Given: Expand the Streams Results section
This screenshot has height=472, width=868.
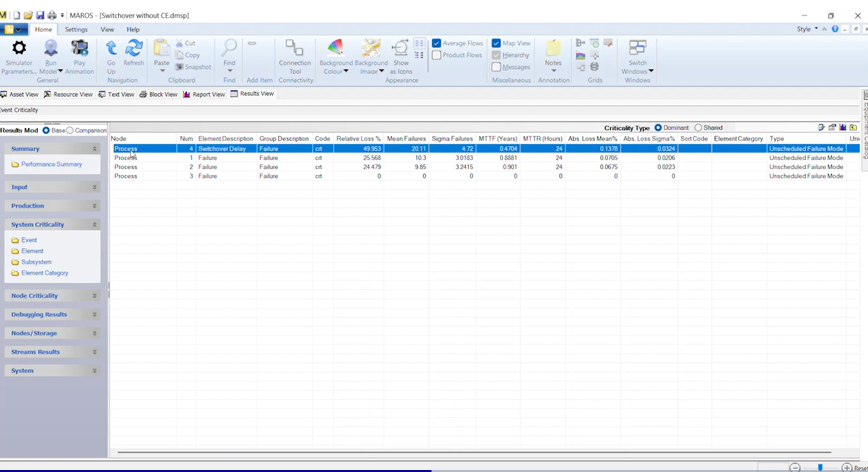Looking at the screenshot, I should 95,352.
